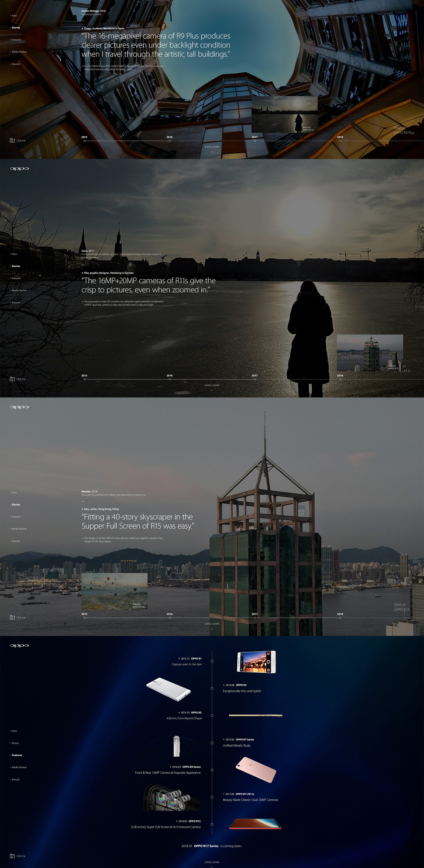Open the skyscraper thumbnail shot on R15

370,353
